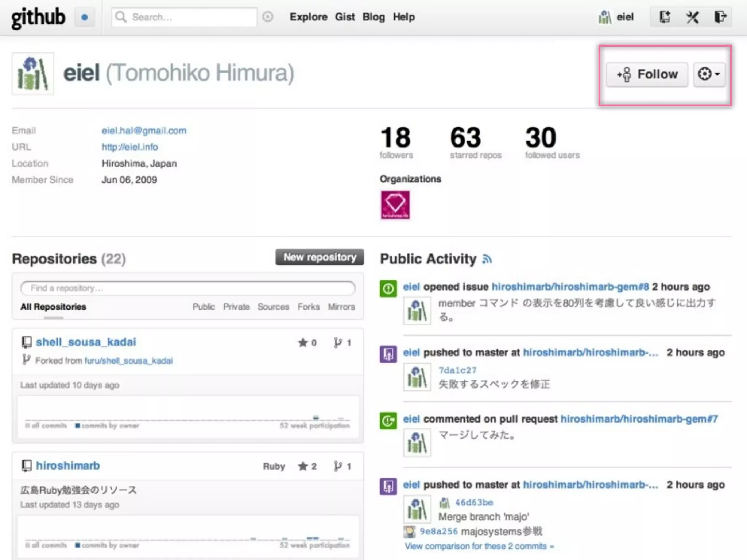
Task: Click the sign out icon
Action: tap(720, 17)
